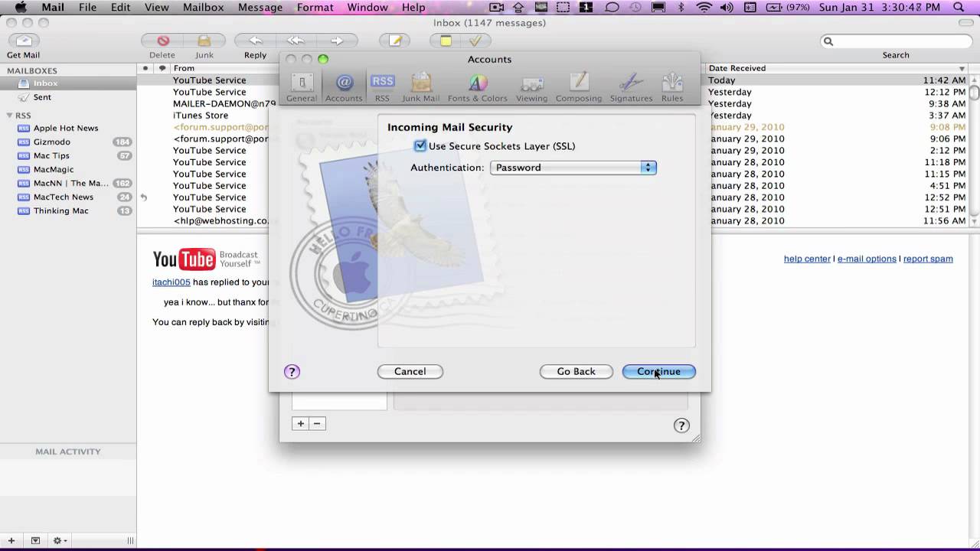Add a mailbox with sidebar plus button
Screen dimensions: 980x551
[x=11, y=540]
